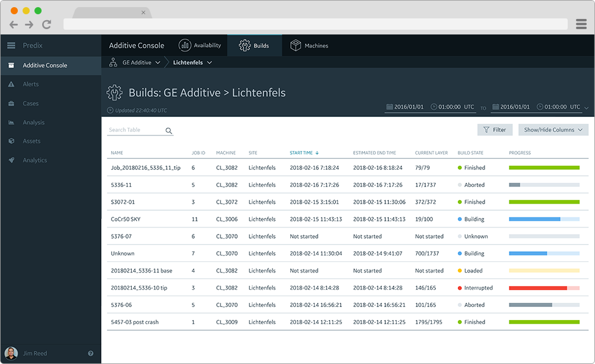Click 20180214_5336-11 base build name

coord(141,271)
